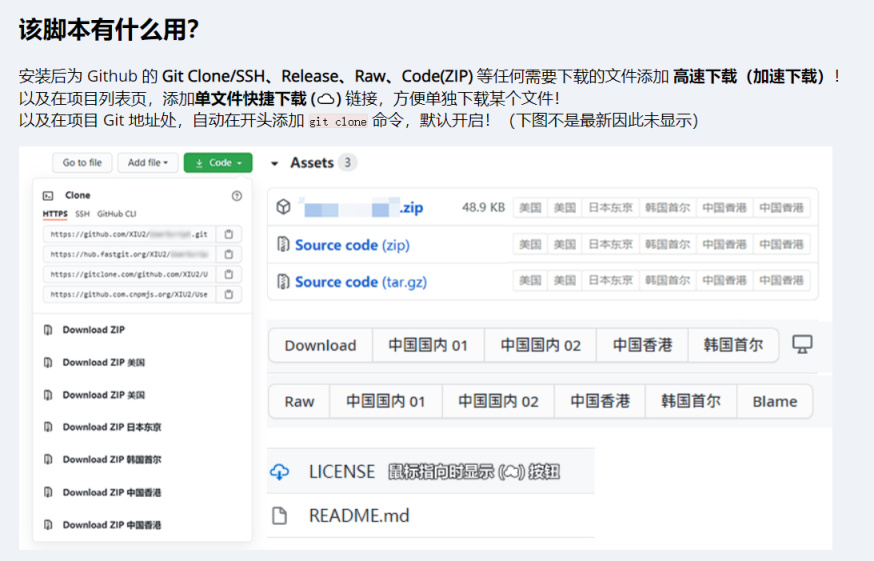Image resolution: width=874 pixels, height=561 pixels.
Task: Click zip icon beside Download ZIP 韩国首尔
Action: coord(48,460)
